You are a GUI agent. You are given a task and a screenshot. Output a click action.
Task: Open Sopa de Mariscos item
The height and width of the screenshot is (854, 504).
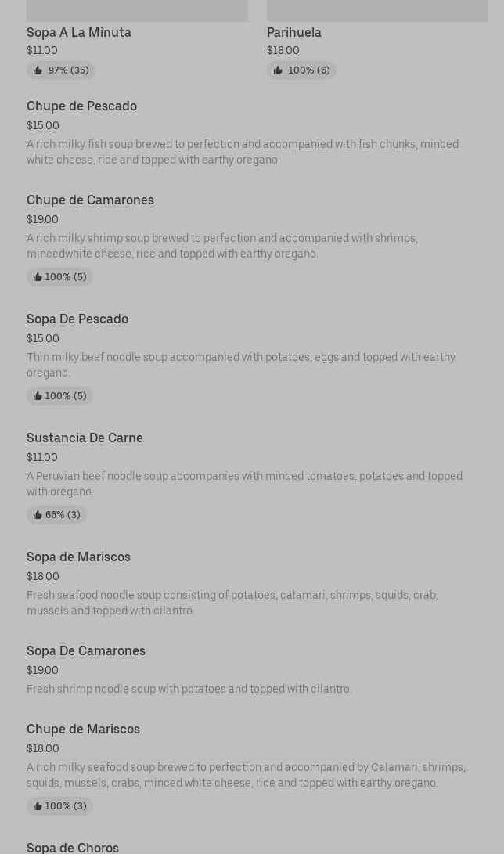(78, 557)
